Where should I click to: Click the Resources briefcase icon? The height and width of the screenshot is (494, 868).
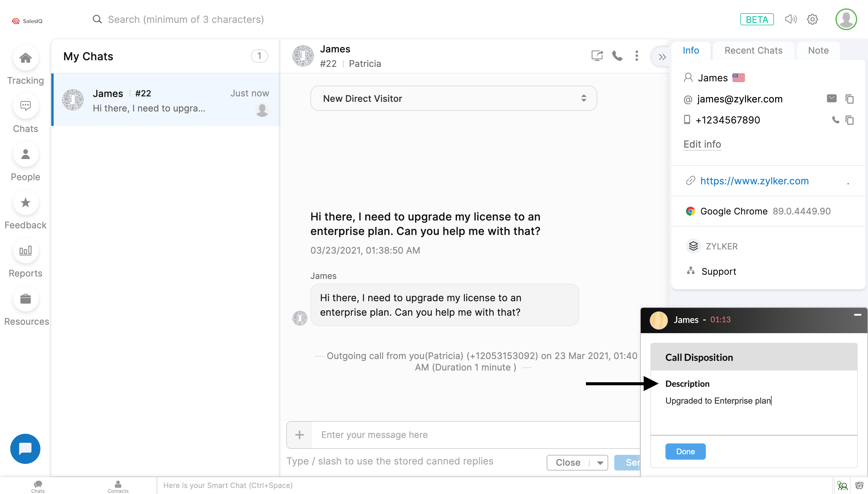pyautogui.click(x=25, y=299)
